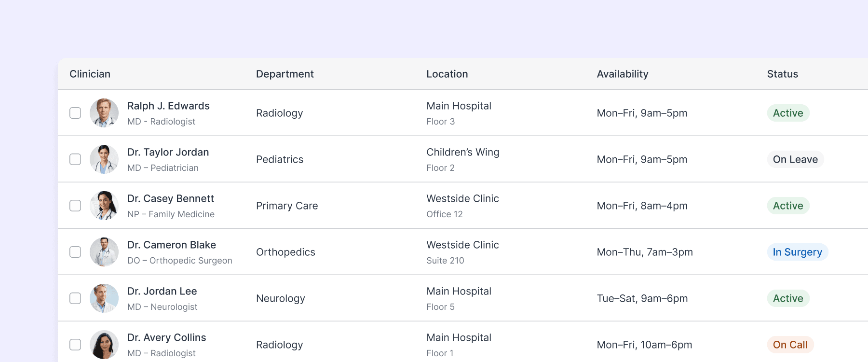Check Dr. Cameron Blake's row checkbox
Viewport: 868px width, 362px height.
75,251
